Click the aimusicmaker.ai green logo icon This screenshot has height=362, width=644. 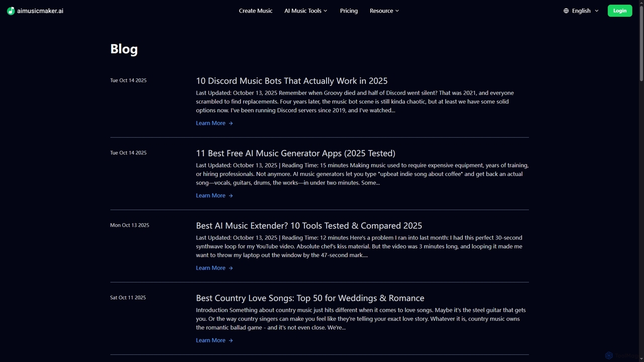click(11, 11)
